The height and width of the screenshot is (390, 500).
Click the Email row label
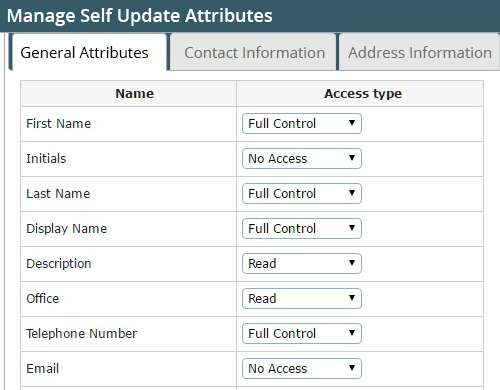[43, 369]
